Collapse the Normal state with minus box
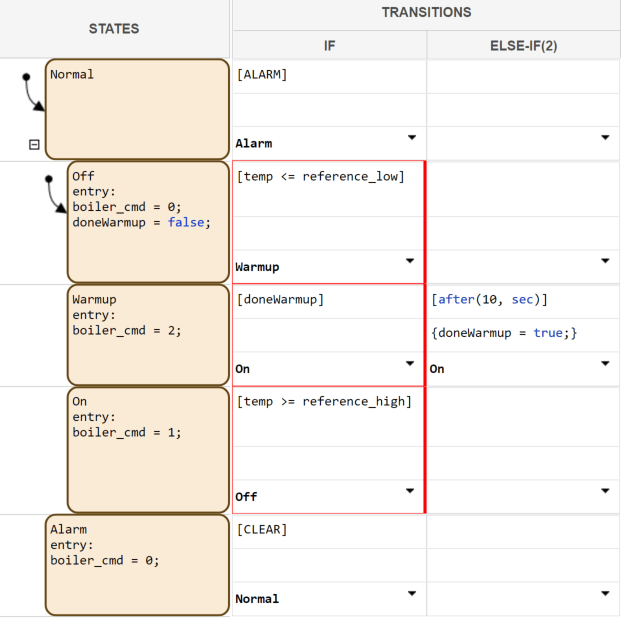The image size is (626, 626). tap(34, 145)
